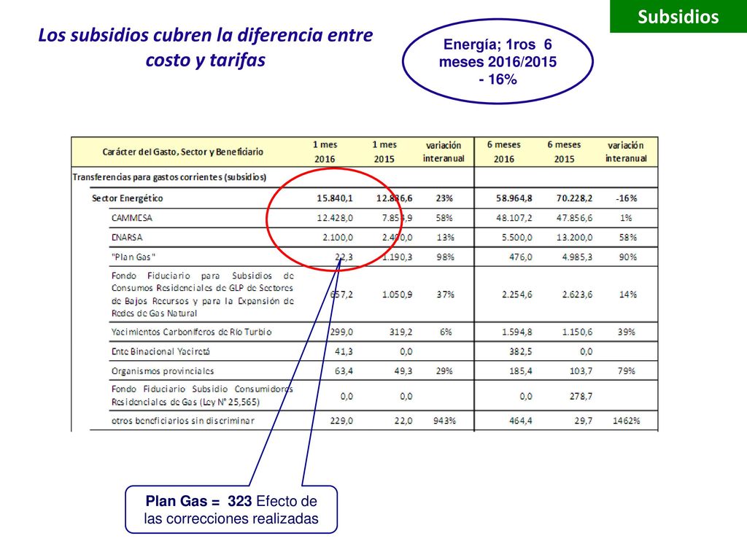
Task: Select "Yacimientos Carboníferos de Río Turbio" label
Action: [x=192, y=332]
